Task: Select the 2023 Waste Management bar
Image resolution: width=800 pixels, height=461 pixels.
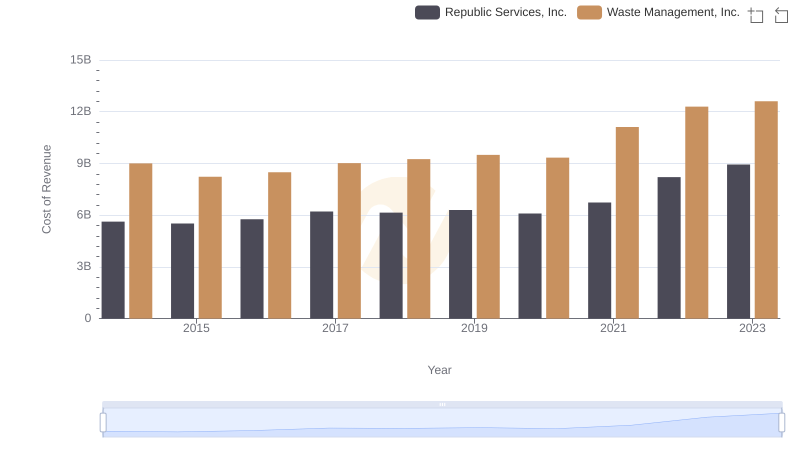Action: click(x=766, y=210)
